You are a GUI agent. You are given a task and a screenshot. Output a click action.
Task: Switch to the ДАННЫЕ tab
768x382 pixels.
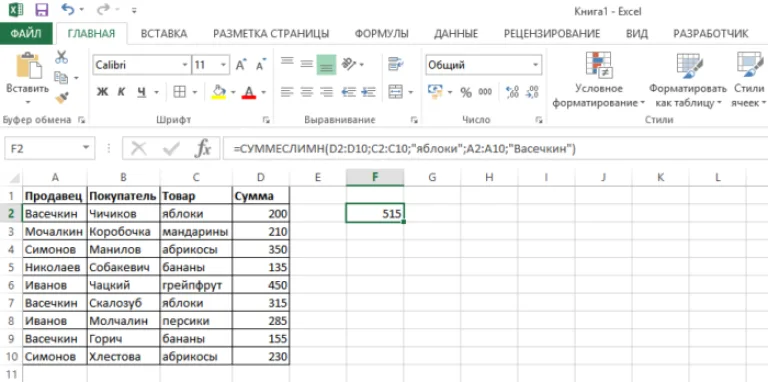point(456,33)
